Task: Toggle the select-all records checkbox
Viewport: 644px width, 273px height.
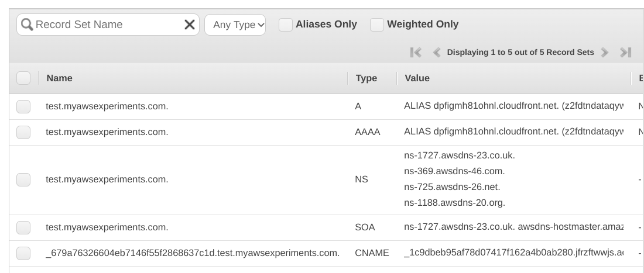Action: (23, 78)
